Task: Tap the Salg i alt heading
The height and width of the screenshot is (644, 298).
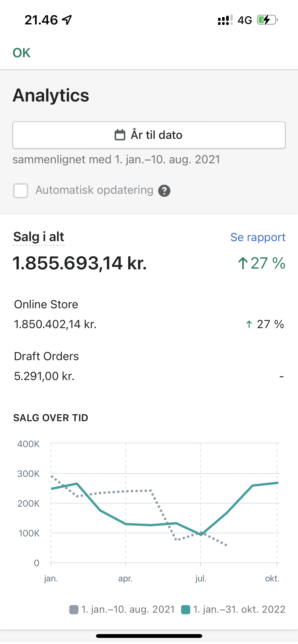Action: coord(39,237)
